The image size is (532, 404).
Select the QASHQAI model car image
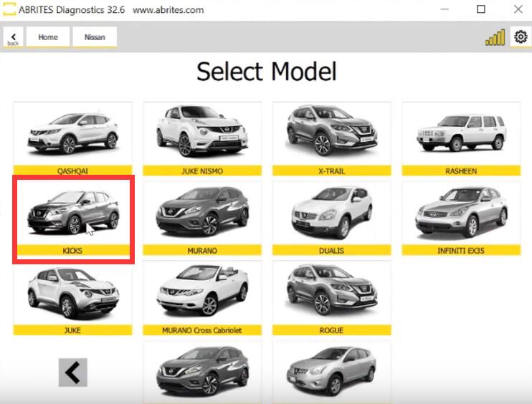click(x=72, y=133)
